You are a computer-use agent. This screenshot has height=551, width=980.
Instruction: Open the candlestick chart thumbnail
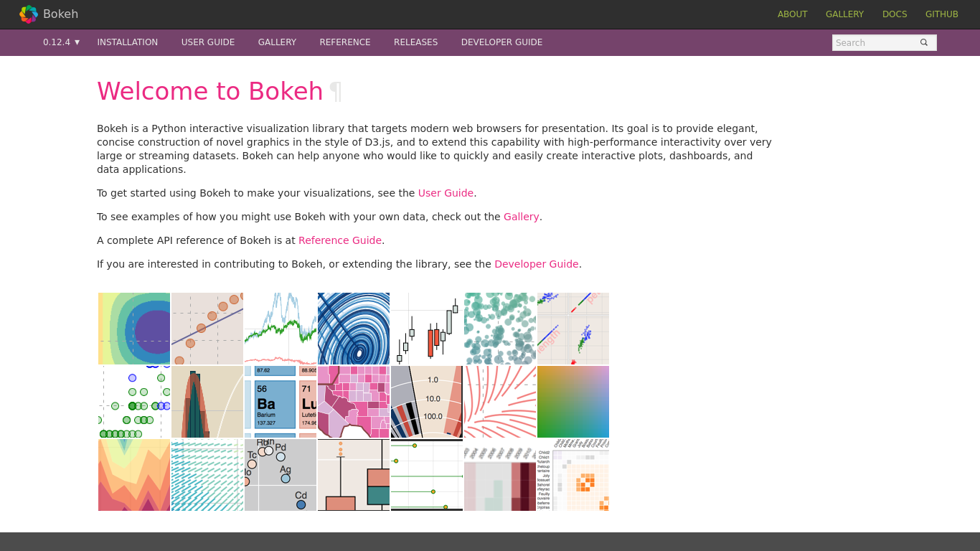click(427, 329)
